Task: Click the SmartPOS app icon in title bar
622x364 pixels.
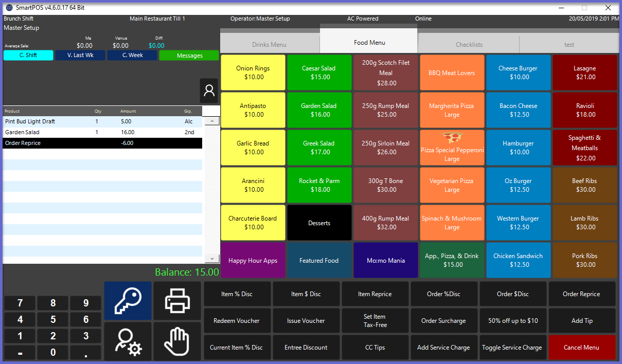Action: pos(9,8)
